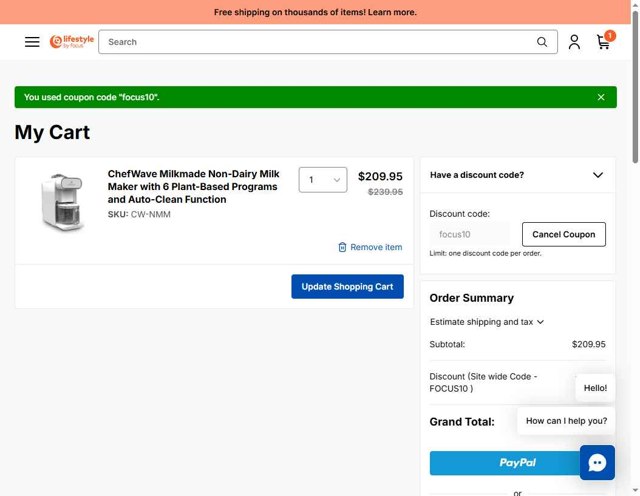This screenshot has height=496, width=640.
Task: Click the Hello! chat bubble
Action: (595, 388)
